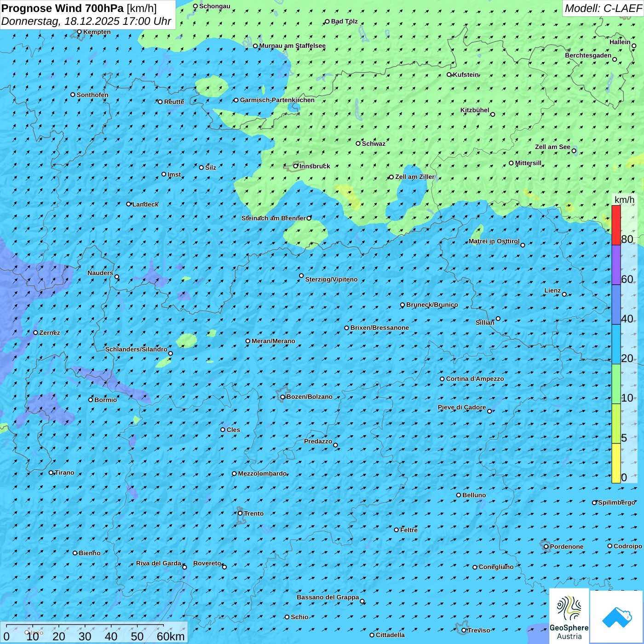The width and height of the screenshot is (644, 644).
Task: Click the '80' value on the legend
Action: (627, 239)
